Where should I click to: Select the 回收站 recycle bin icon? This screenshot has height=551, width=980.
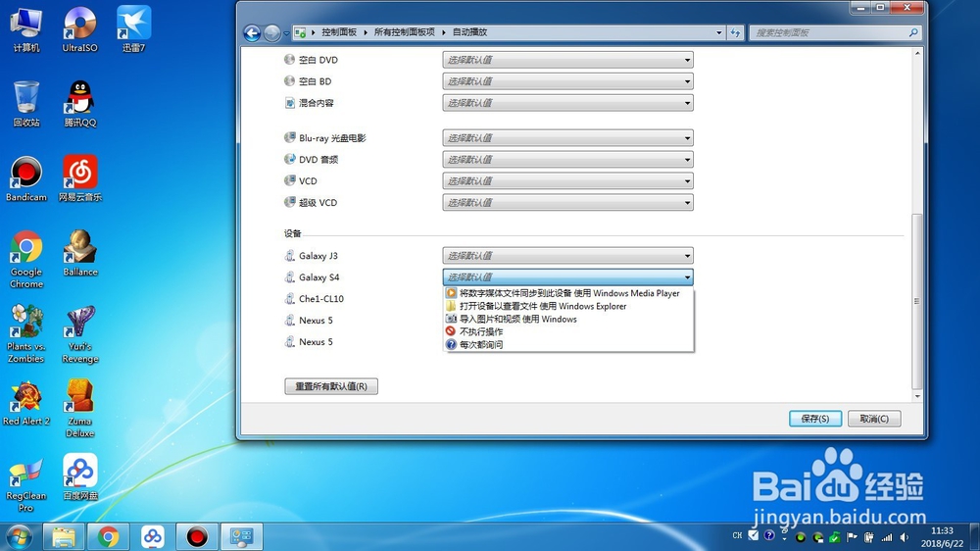26,105
